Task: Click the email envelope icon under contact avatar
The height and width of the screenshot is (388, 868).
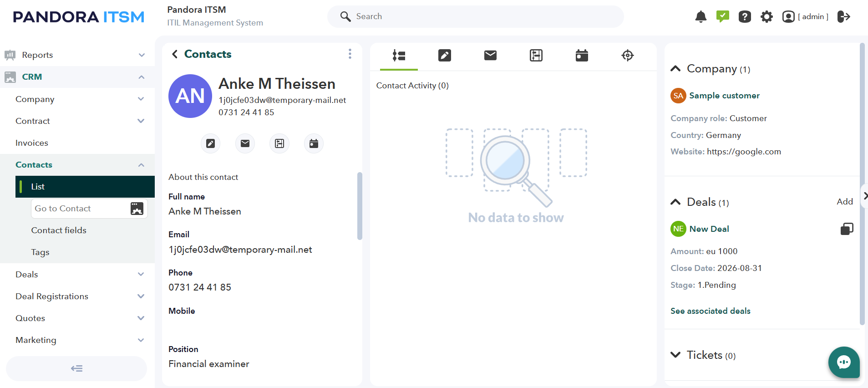Action: pyautogui.click(x=245, y=143)
